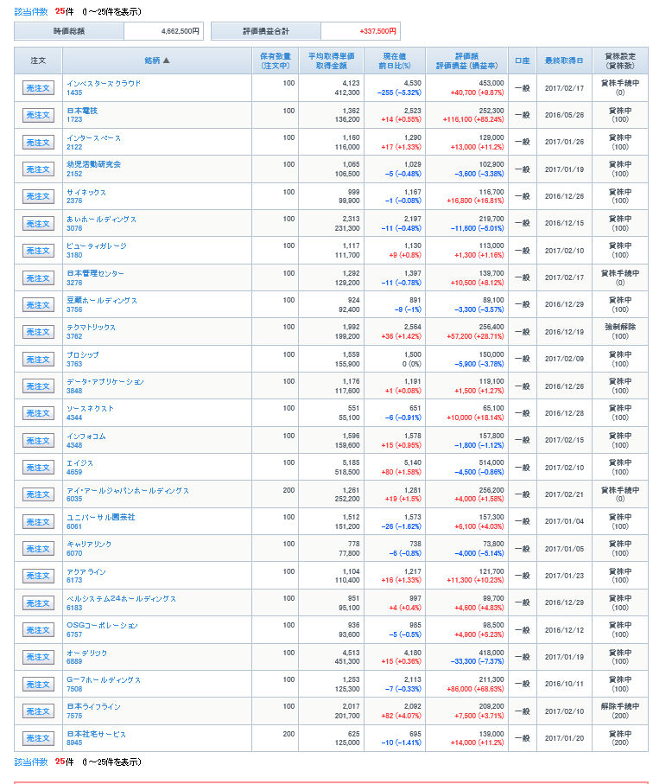Open G-7ホールディングス stock link
Image resolution: width=672 pixels, height=784 pixels.
104,680
